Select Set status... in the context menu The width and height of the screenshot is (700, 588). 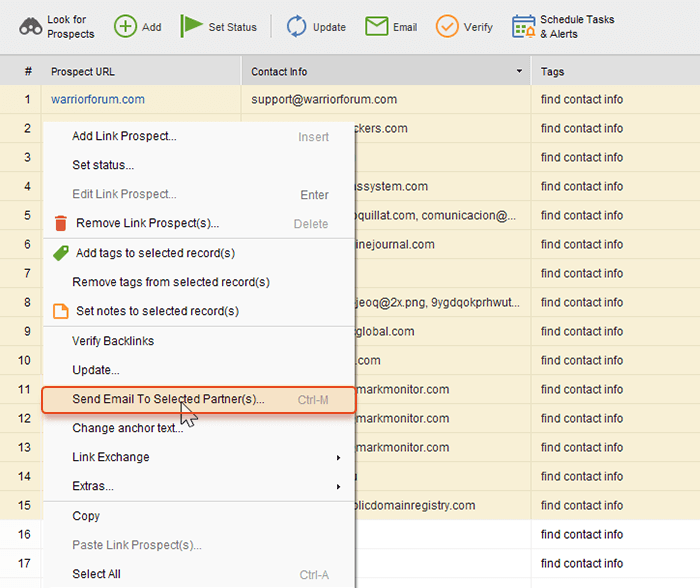tap(199, 165)
